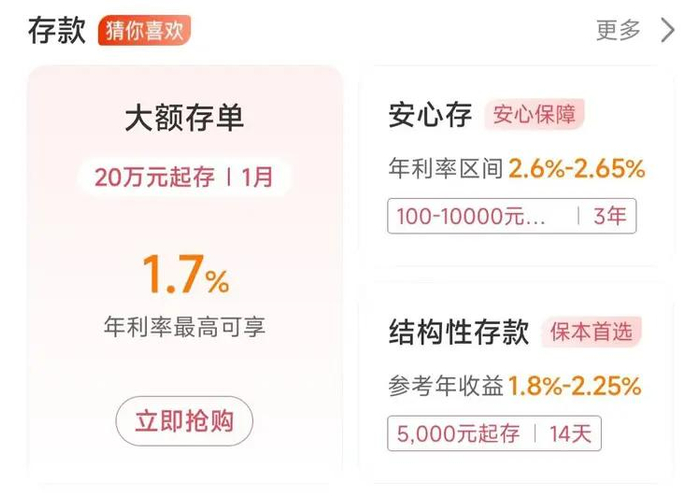
Task: Select the 5,000元起存 14天 tag
Action: point(494,433)
